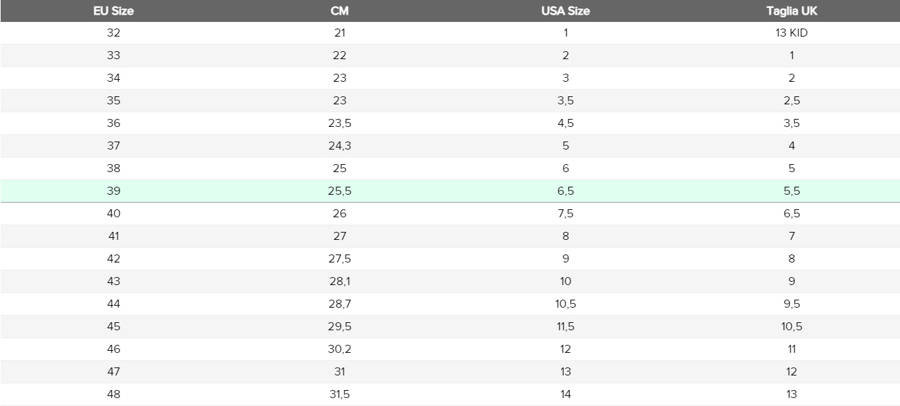This screenshot has height=406, width=900.
Task: Select the highlighted EU size 39 cell
Action: 113,191
